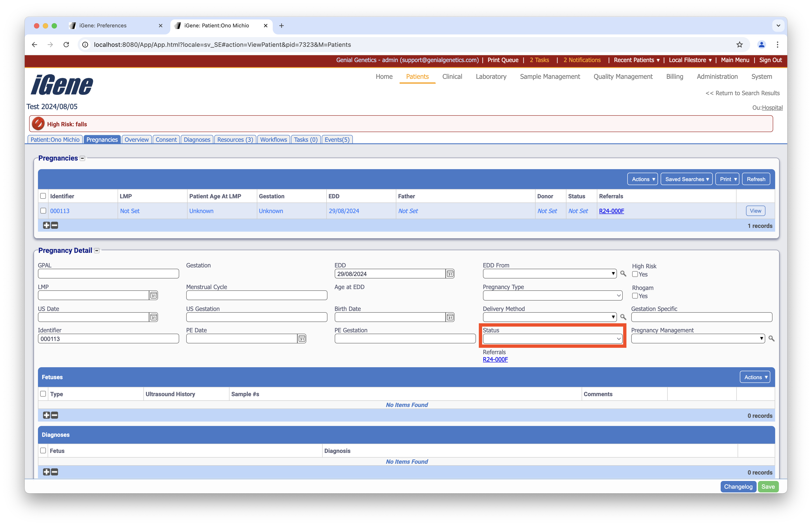812x526 pixels.
Task: Click into the GPAL input field
Action: click(108, 274)
